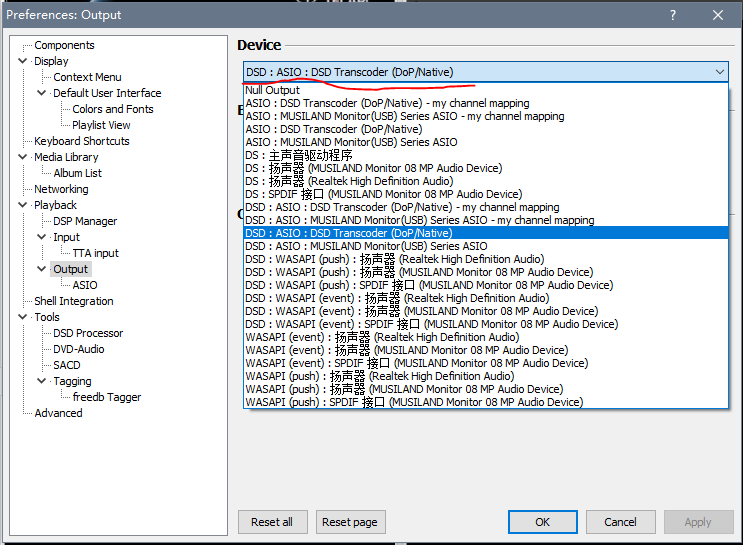Screen dimensions: 743x545
Task: Choose plain ASIO : DSD Transcoder (DoP/Native)
Action: pos(486,129)
